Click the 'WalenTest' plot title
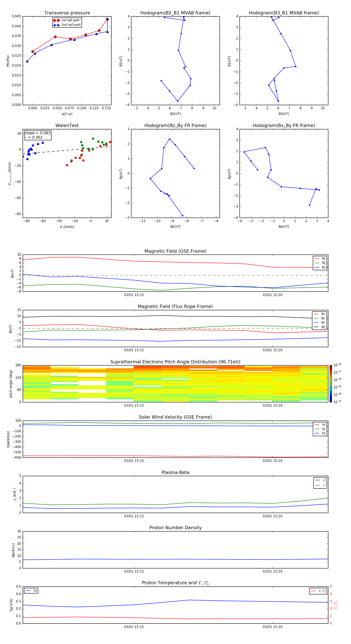This screenshot has height=644, width=351. coord(67,125)
